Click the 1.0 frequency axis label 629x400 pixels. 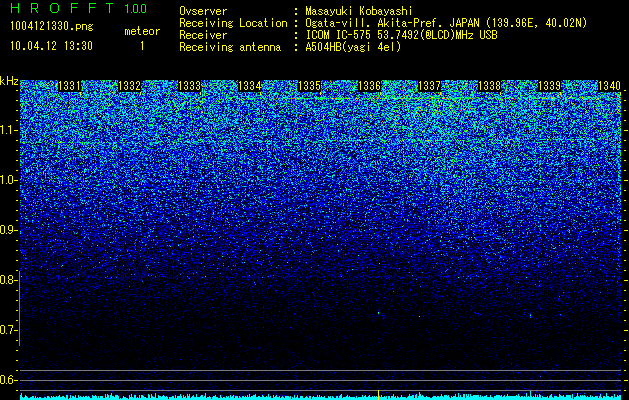pos(8,180)
